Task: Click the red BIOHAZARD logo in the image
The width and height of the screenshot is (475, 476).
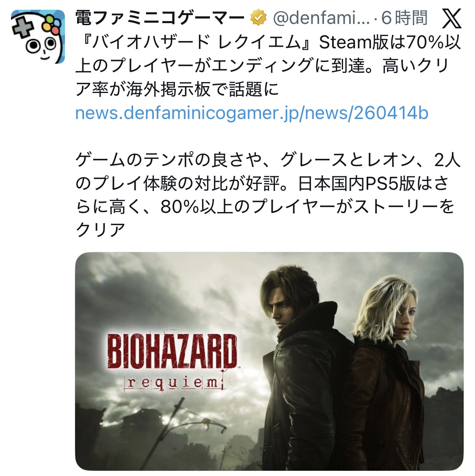Action: pos(172,351)
